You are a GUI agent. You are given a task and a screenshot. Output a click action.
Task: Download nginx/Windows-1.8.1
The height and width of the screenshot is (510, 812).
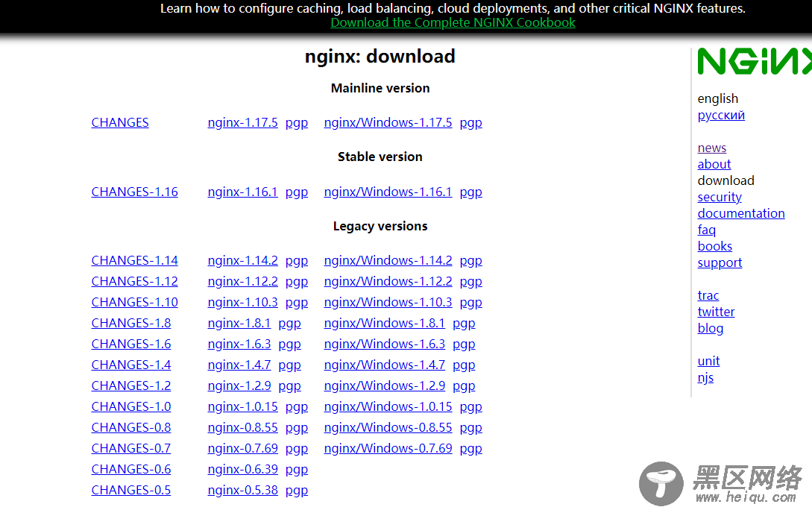pos(384,323)
